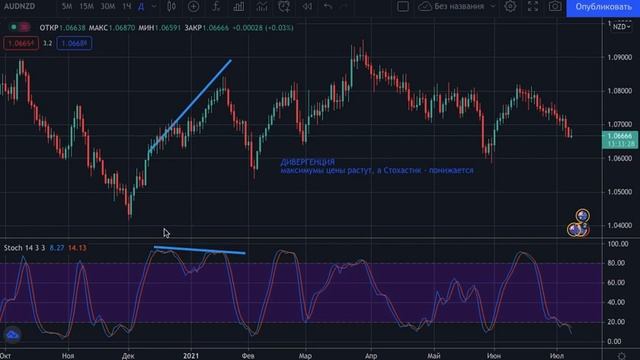The image size is (640, 360).
Task: Click the ДИВЕРГЕНЦИЯ text annotation
Action: [307, 162]
